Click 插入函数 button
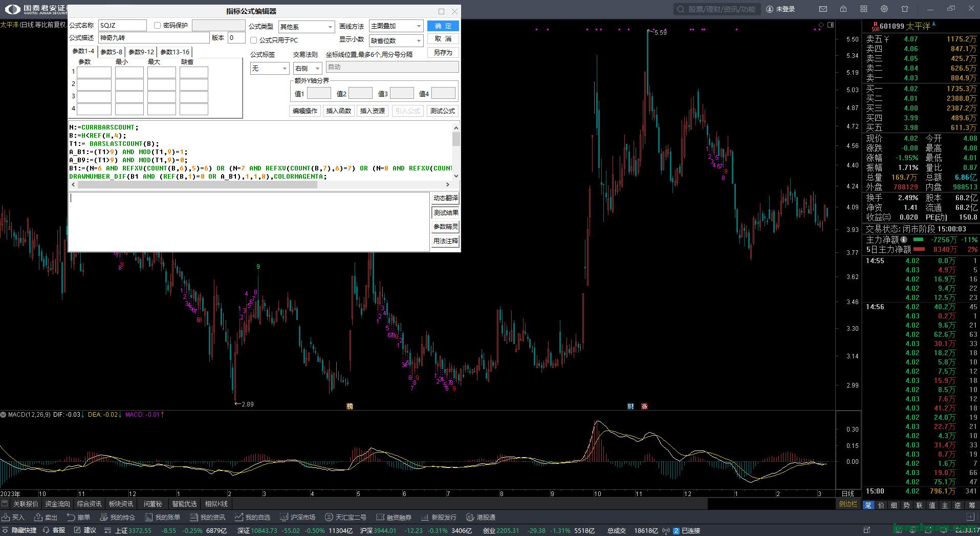The image size is (980, 536). coord(339,111)
